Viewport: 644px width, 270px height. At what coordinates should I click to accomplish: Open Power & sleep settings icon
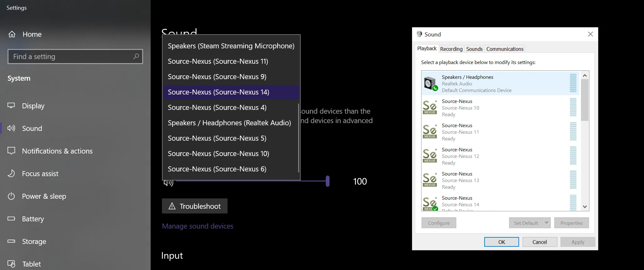[11, 196]
